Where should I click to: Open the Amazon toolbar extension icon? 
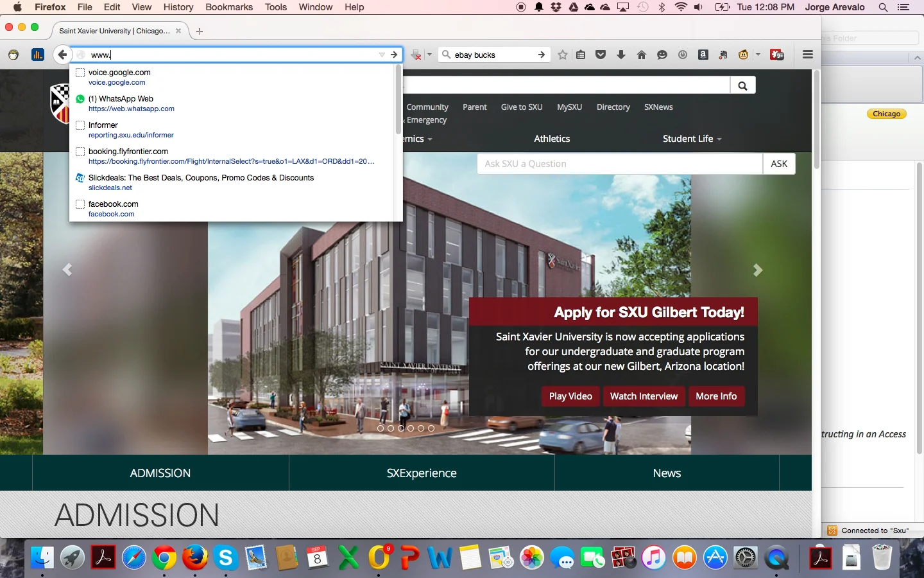tap(703, 55)
